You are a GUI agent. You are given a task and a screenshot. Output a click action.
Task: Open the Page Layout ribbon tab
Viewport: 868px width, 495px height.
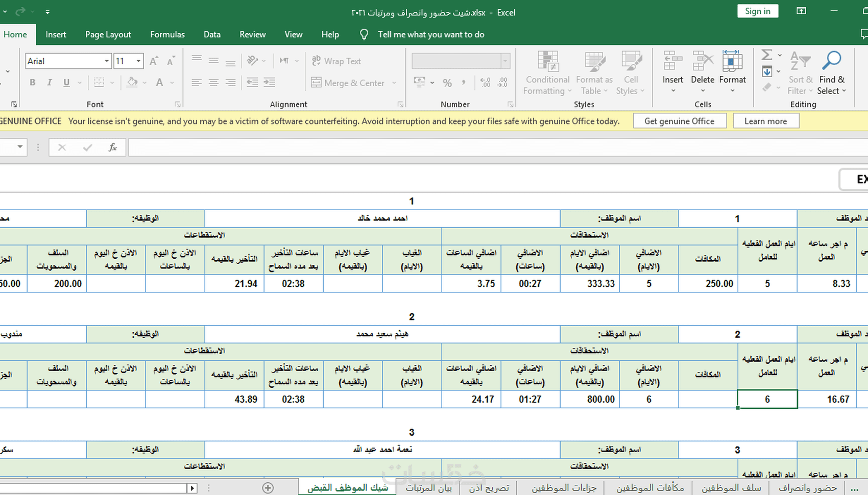[108, 34]
